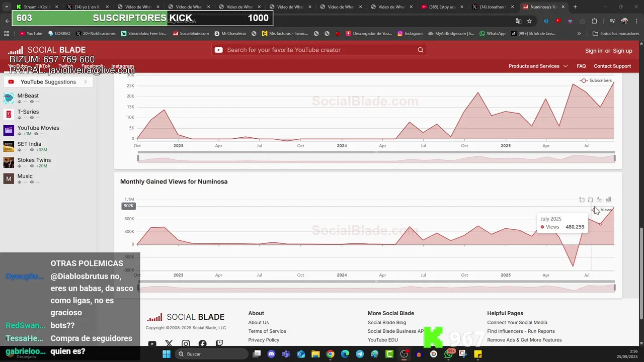The image size is (644, 362).
Task: Switch to Stream - Kick browser tab
Action: click(36, 7)
